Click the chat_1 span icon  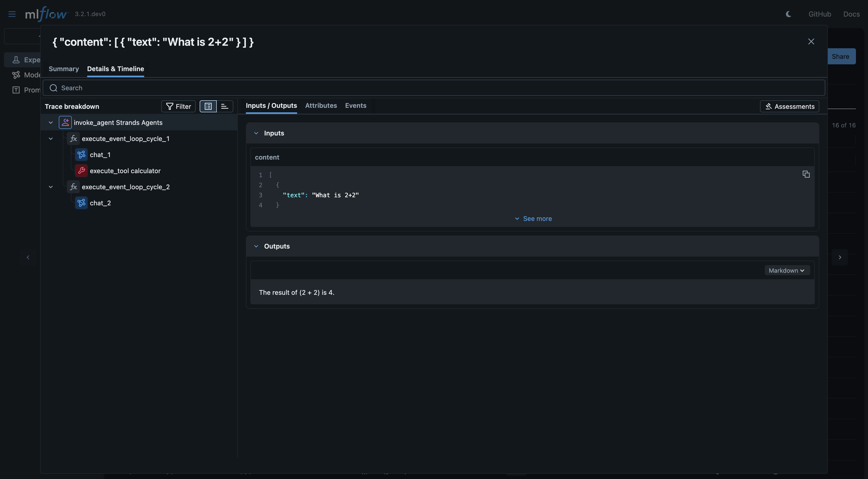pyautogui.click(x=81, y=154)
